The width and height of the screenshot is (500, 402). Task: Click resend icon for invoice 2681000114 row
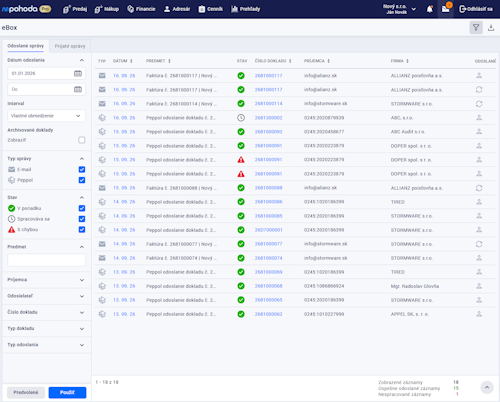point(479,104)
